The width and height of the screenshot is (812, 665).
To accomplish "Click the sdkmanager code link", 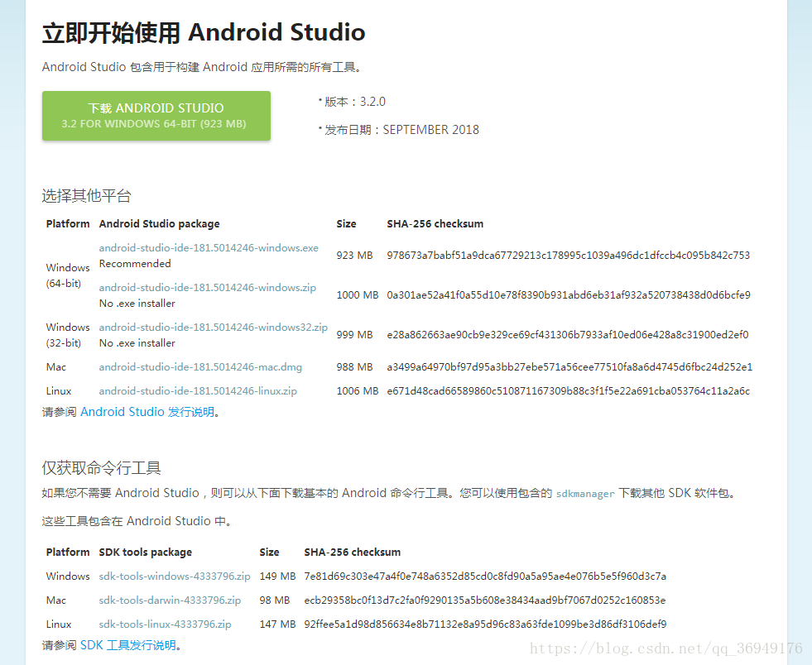I will 585,494.
